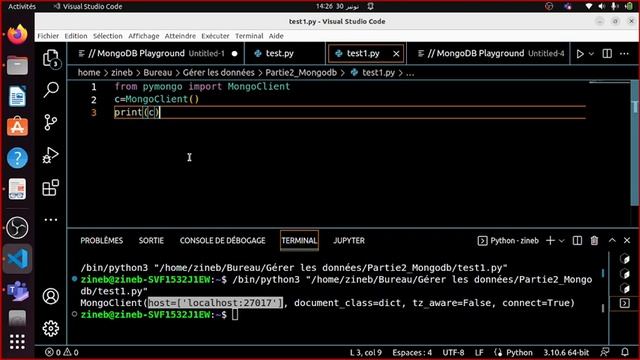Image resolution: width=640 pixels, height=360 pixels.
Task: Open notifications bell in status bar
Action: pos(625,352)
